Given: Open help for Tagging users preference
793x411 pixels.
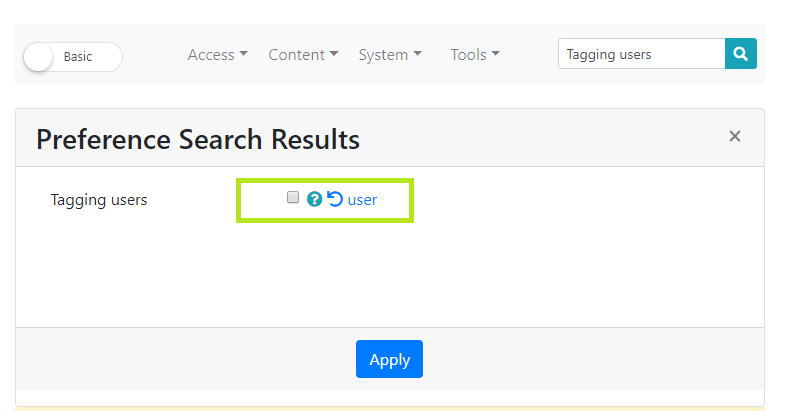Looking at the screenshot, I should [x=314, y=199].
